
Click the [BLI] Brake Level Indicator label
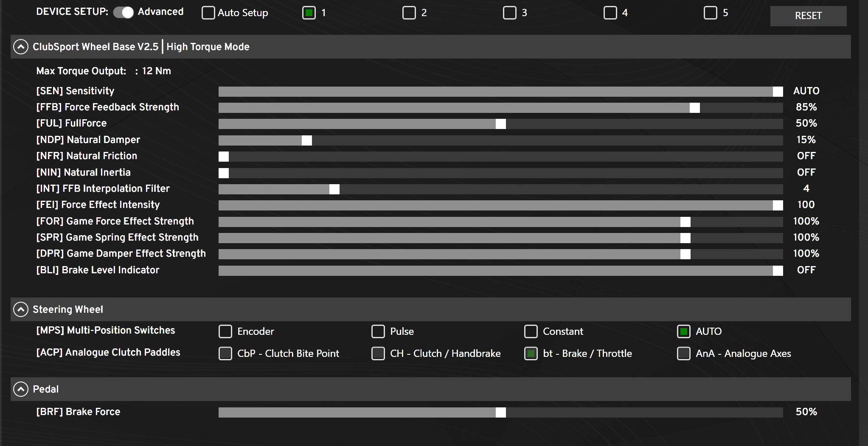point(98,270)
